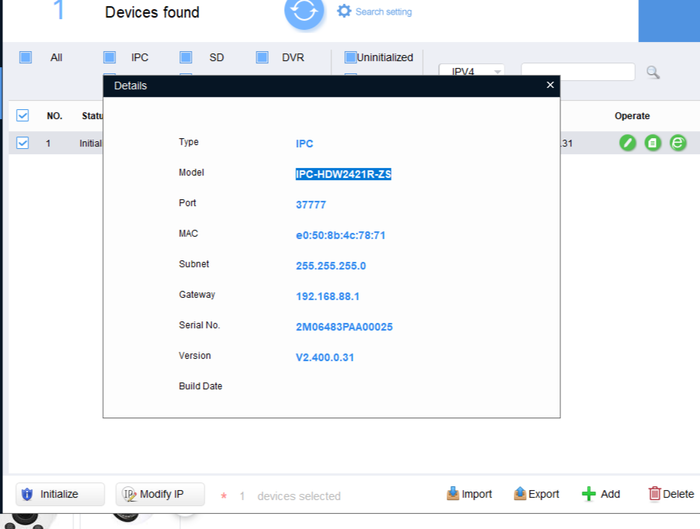Open Search setting gear icon
Image resolution: width=700 pixels, height=529 pixels.
click(x=344, y=11)
